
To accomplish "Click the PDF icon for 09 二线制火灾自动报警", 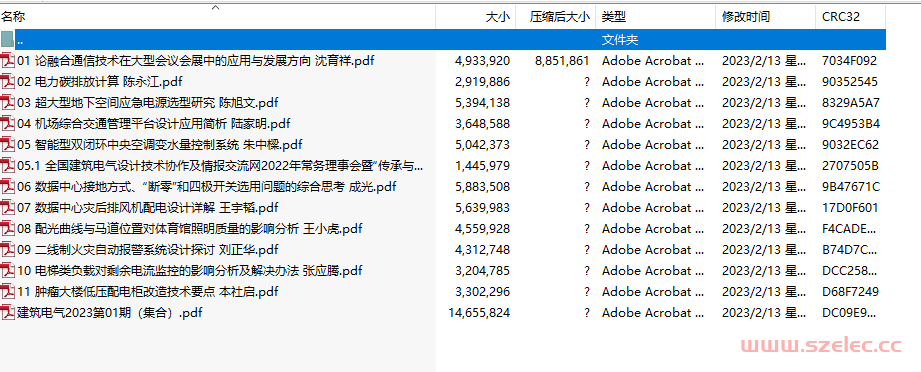I will pos(8,250).
